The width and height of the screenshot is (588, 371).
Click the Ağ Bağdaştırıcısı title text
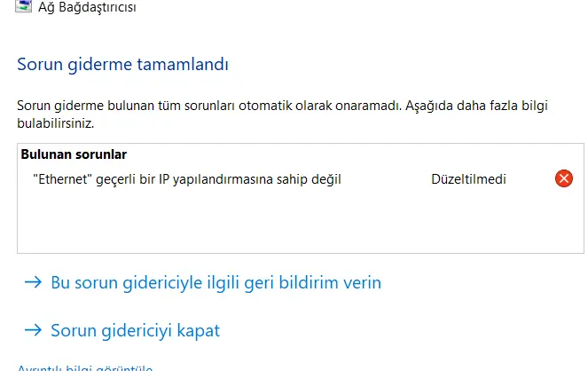pos(87,7)
